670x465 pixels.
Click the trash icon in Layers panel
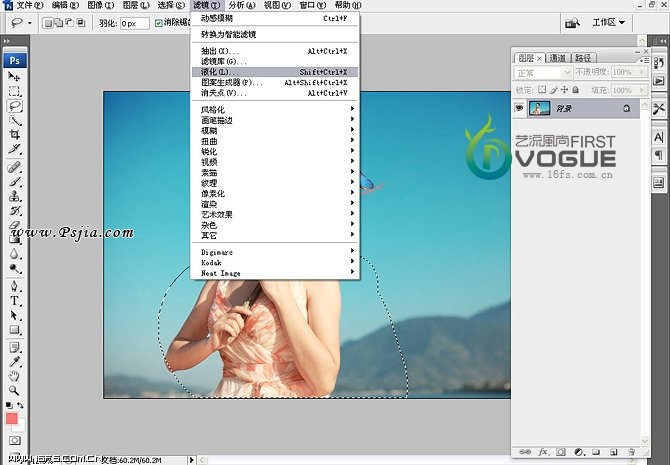(631, 452)
